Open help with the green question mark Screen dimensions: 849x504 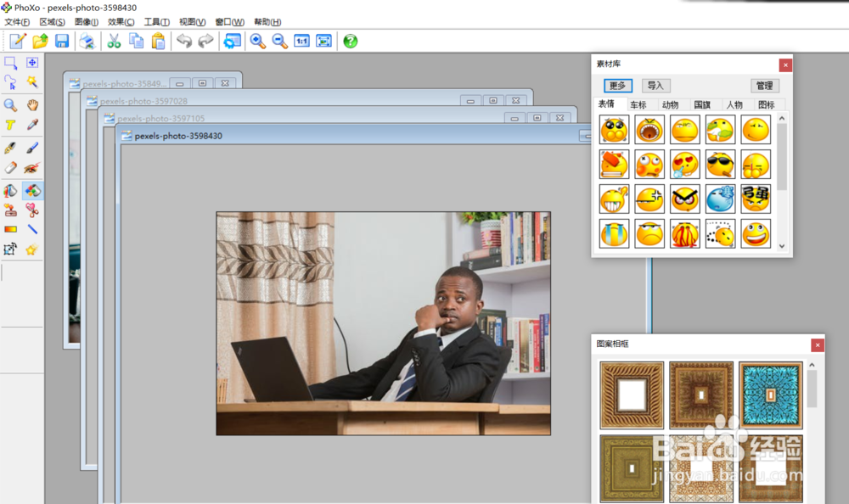coord(351,41)
